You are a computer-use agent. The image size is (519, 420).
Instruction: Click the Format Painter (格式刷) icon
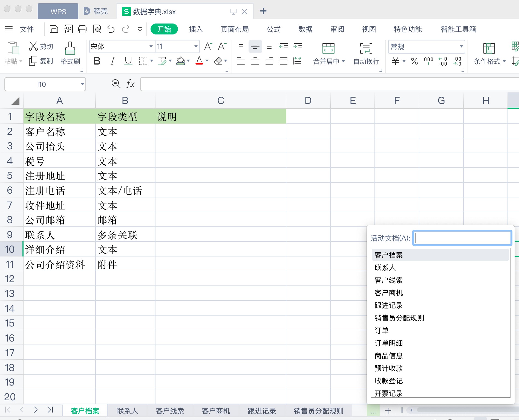tap(70, 49)
